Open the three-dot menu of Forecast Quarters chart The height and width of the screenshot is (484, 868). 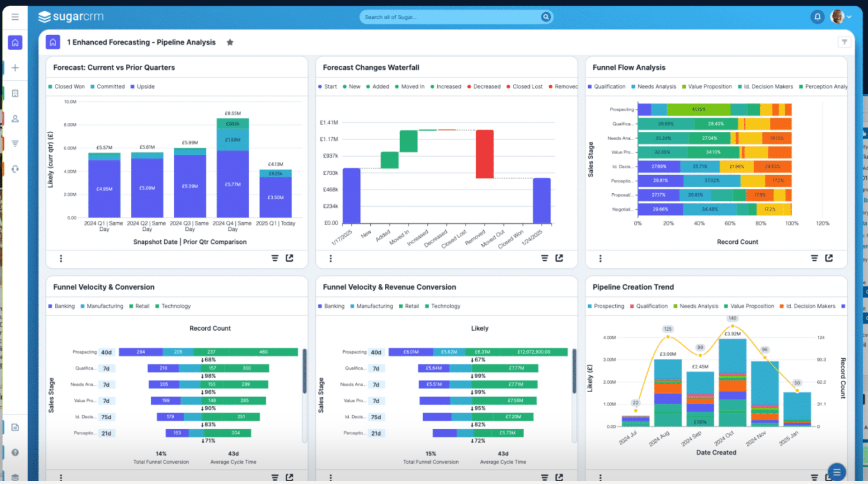click(x=61, y=258)
